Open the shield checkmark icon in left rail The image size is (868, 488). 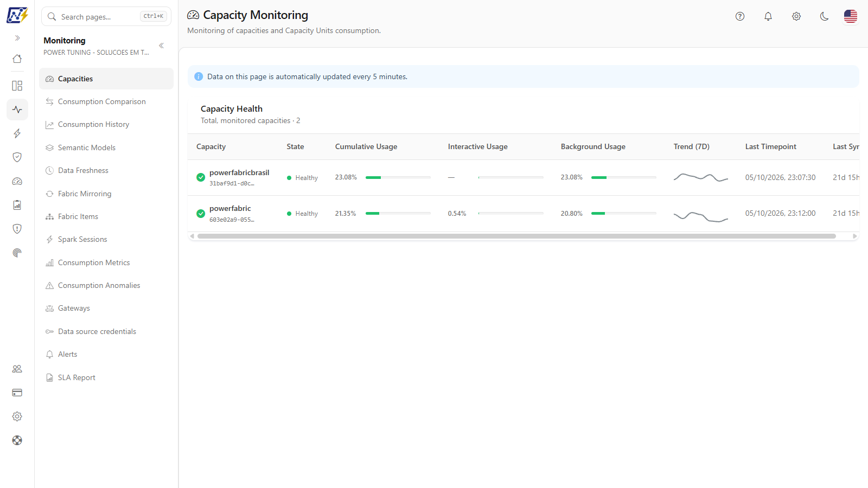click(x=17, y=157)
